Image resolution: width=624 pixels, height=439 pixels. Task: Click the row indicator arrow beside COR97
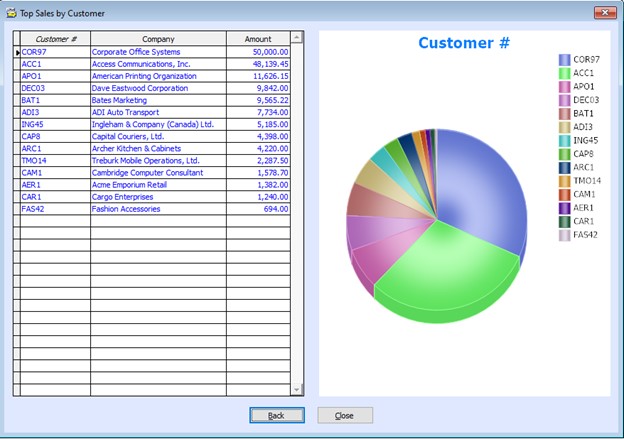pyautogui.click(x=17, y=52)
